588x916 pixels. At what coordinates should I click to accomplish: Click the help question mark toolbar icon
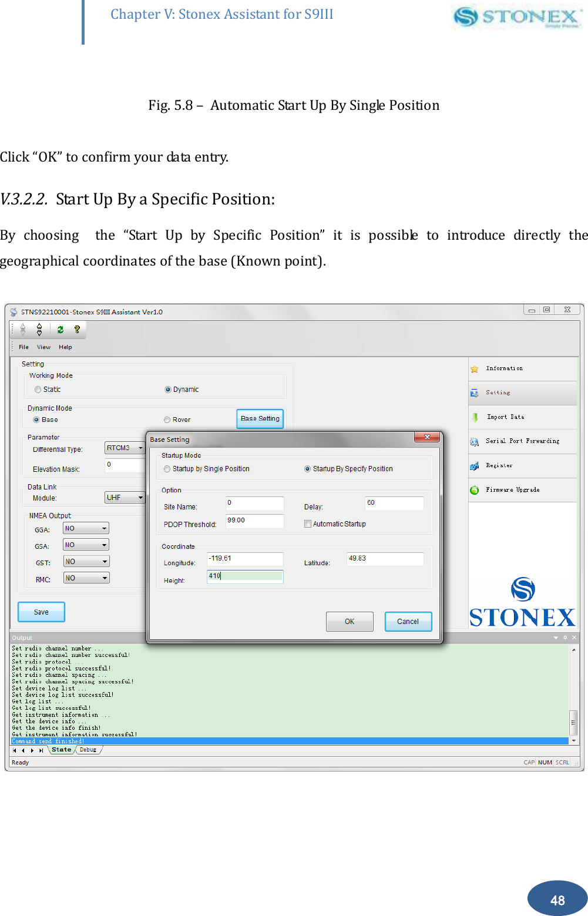(77, 330)
